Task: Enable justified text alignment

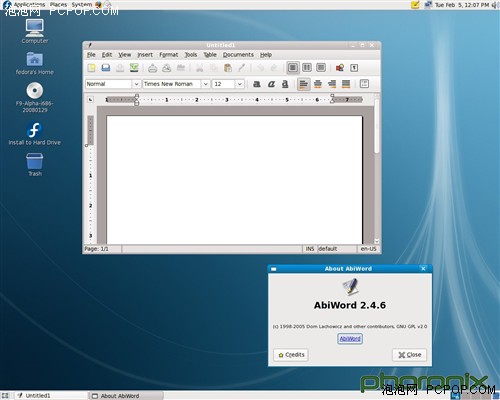Action: 346,84
